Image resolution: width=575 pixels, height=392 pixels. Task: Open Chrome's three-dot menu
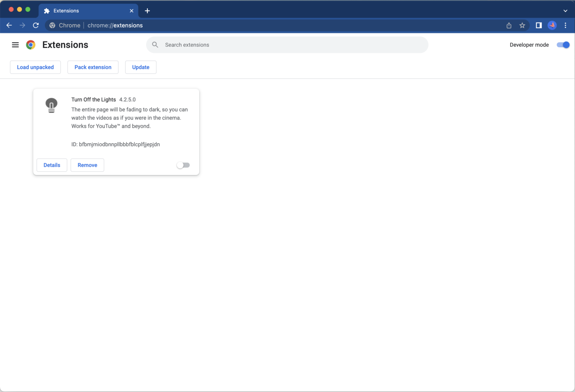pyautogui.click(x=565, y=25)
